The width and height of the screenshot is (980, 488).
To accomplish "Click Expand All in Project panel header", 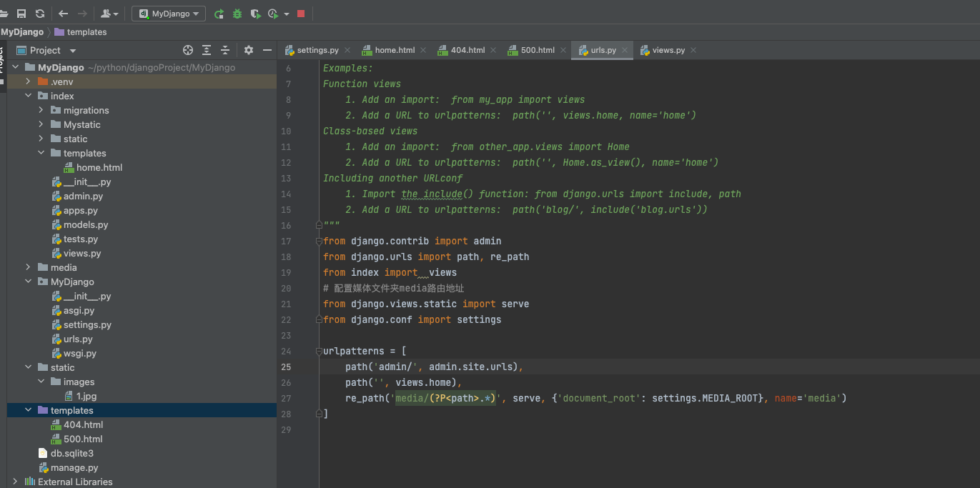I will pyautogui.click(x=207, y=50).
